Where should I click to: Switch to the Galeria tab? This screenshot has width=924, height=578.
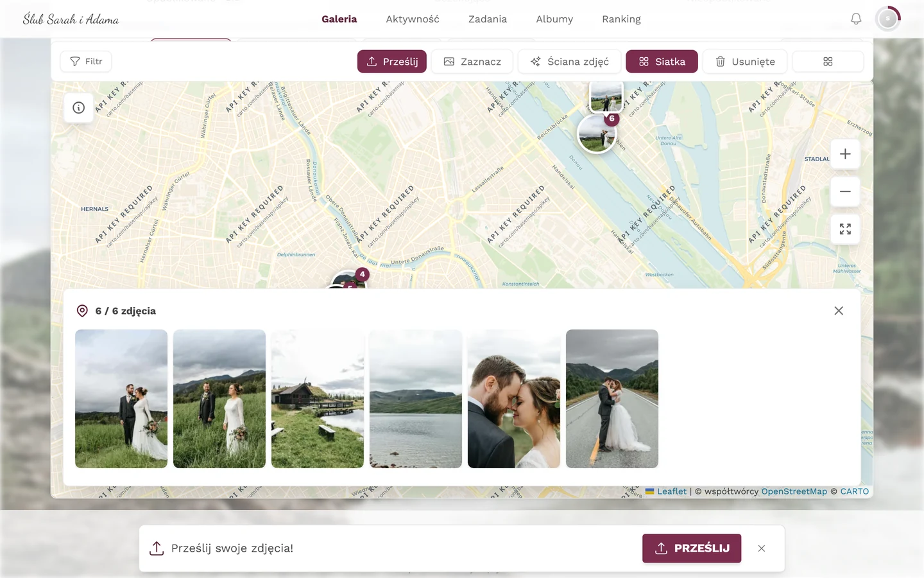[339, 19]
